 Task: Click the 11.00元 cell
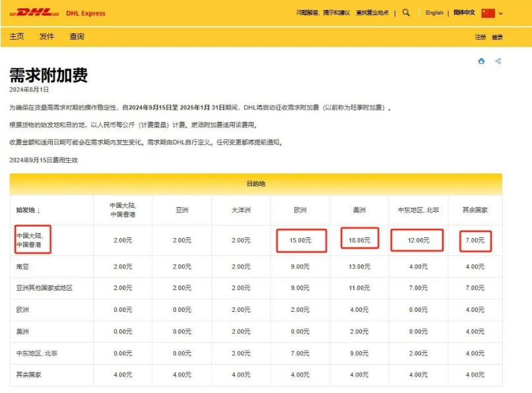(359, 288)
